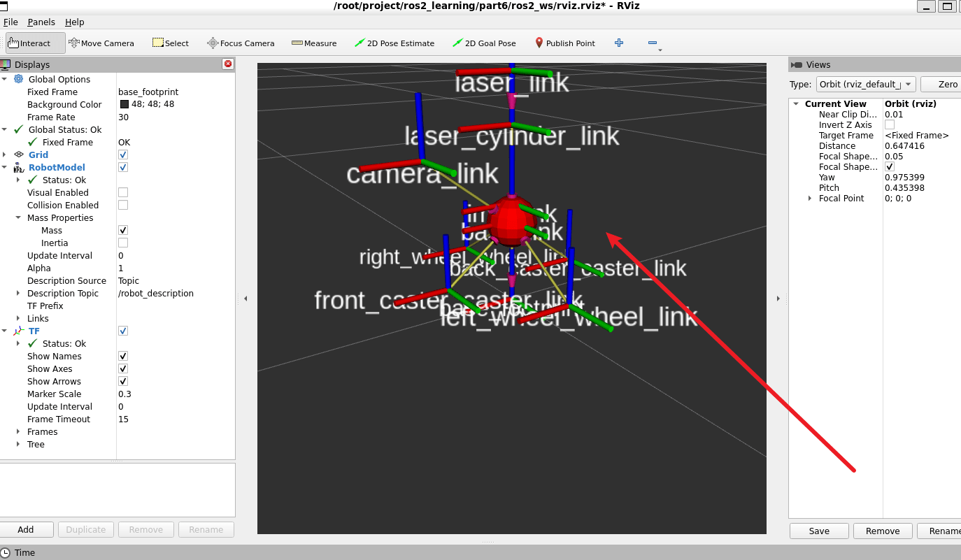
Task: Enable the Visual Enabled checkbox
Action: tap(123, 192)
